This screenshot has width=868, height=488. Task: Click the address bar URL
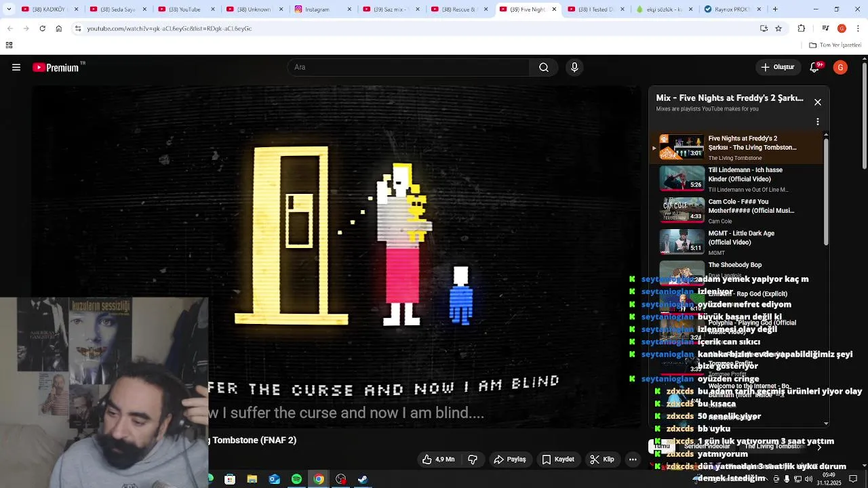(x=170, y=28)
